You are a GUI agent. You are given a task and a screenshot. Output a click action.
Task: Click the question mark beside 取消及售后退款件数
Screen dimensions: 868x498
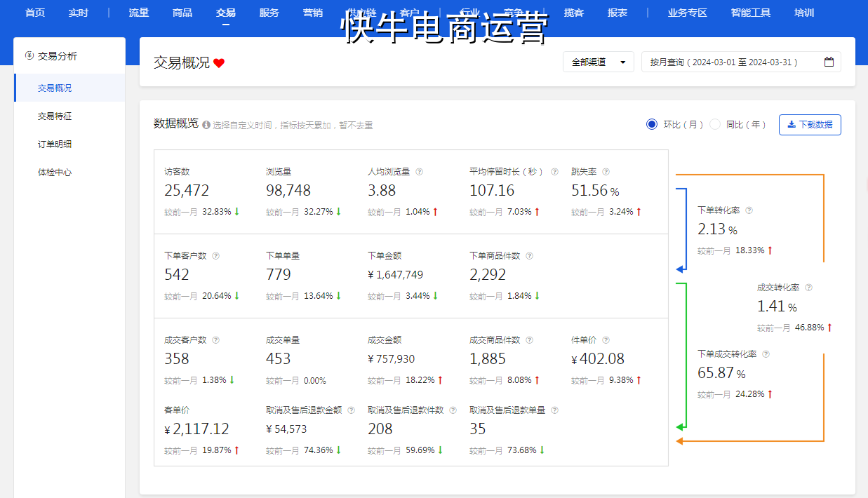pos(453,410)
